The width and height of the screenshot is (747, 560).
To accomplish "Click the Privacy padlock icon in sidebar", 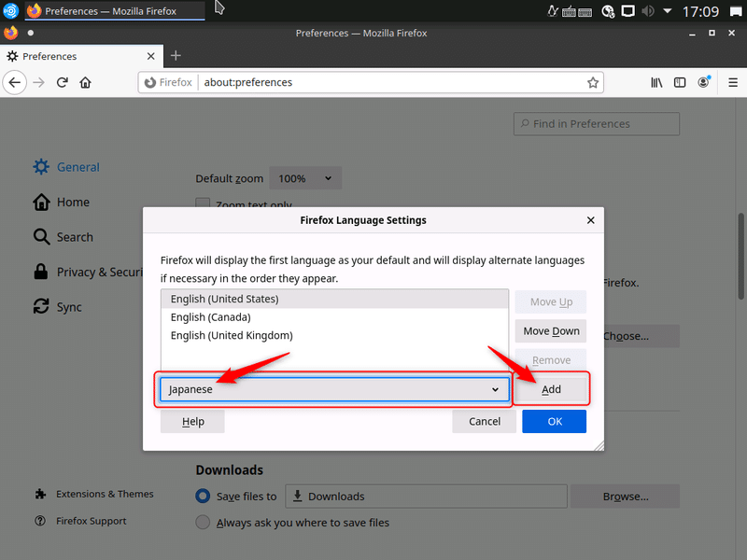I will click(41, 272).
